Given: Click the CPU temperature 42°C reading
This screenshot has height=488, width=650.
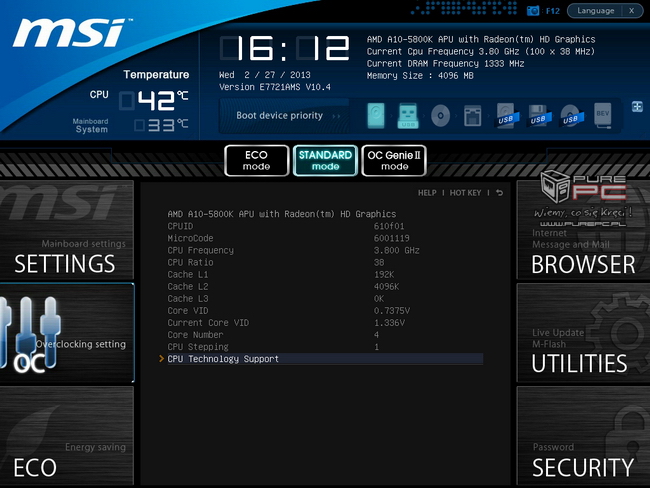Looking at the screenshot, I should [154, 100].
